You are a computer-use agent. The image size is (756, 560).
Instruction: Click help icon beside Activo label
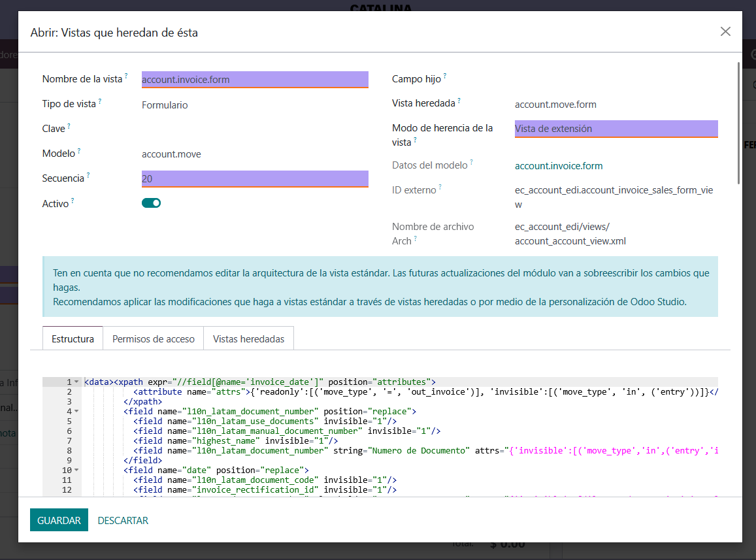pos(73,201)
